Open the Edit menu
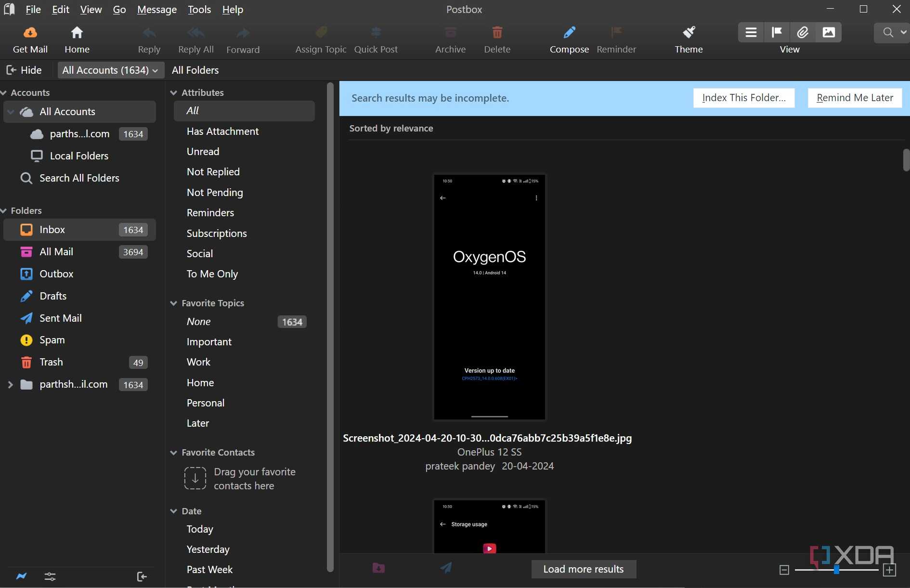This screenshot has width=910, height=588. click(x=61, y=9)
